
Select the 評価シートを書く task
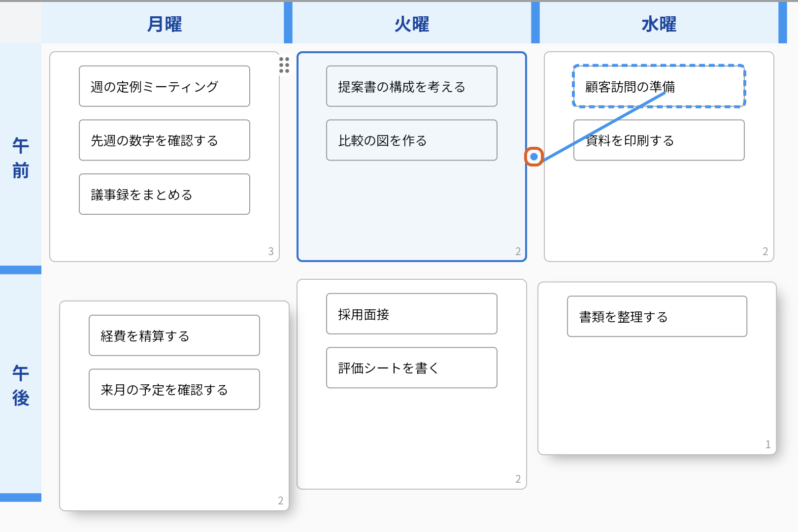(x=412, y=368)
